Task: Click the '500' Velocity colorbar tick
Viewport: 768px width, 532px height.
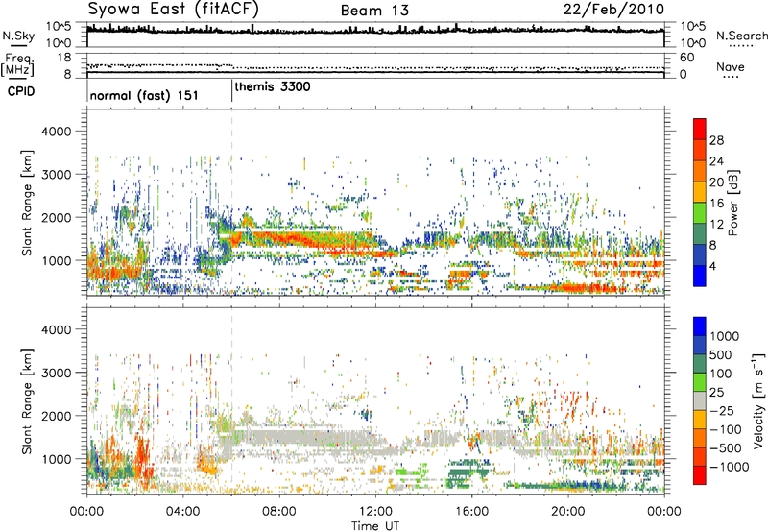Action: coord(721,354)
